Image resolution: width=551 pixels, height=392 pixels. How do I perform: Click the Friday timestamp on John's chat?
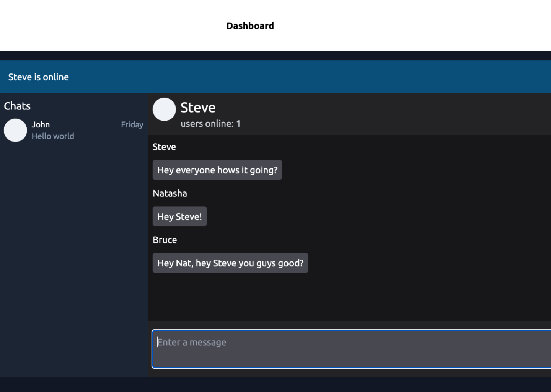pos(132,124)
